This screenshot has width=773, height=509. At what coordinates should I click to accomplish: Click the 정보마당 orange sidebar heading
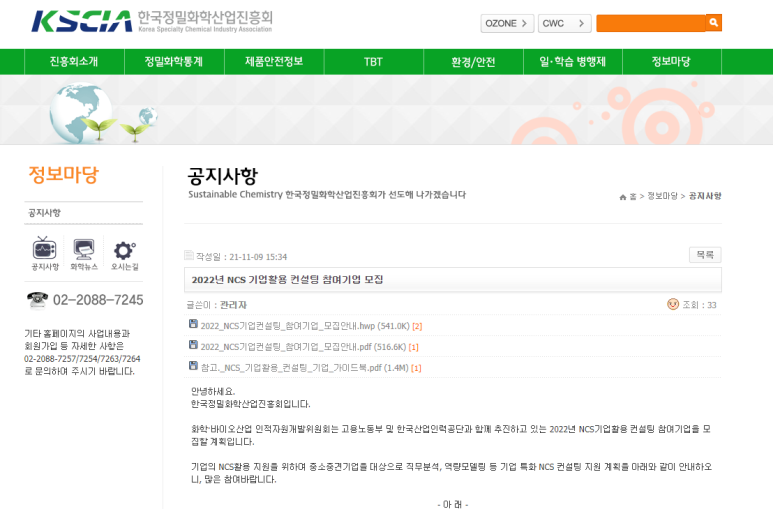pyautogui.click(x=64, y=175)
